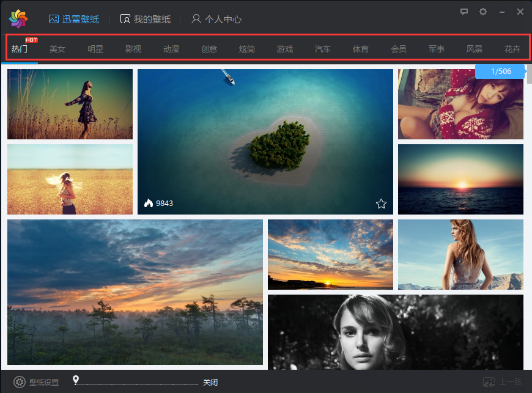Click the HOT badge above 热门
The height and width of the screenshot is (393, 532).
31,40
